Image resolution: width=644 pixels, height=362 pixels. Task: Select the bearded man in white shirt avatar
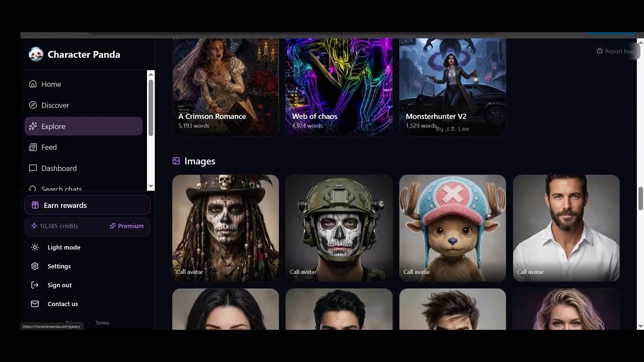coord(566,228)
